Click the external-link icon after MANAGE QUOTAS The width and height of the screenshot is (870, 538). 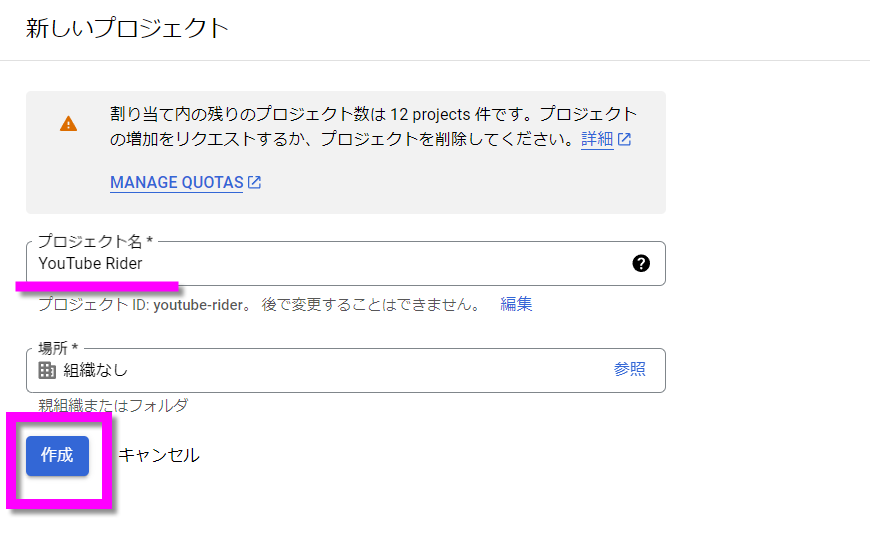[x=254, y=182]
